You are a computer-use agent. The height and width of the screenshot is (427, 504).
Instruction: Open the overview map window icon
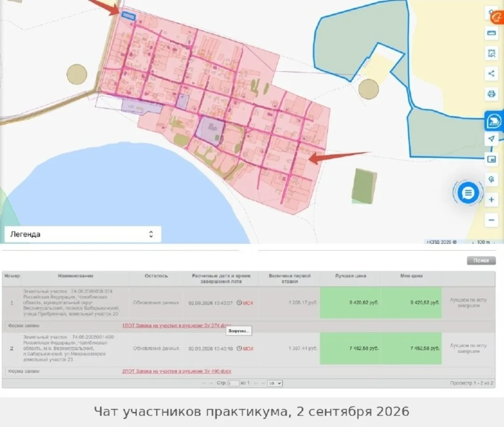(x=491, y=159)
